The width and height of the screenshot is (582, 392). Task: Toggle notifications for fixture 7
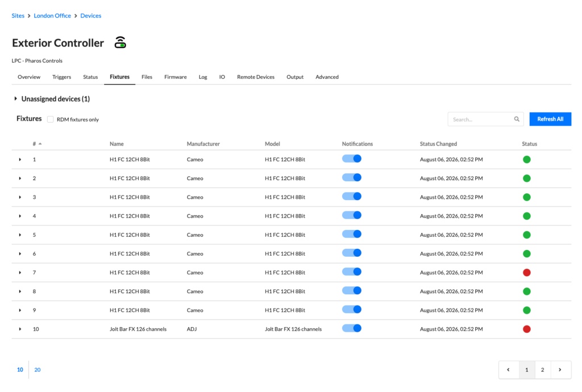point(351,272)
